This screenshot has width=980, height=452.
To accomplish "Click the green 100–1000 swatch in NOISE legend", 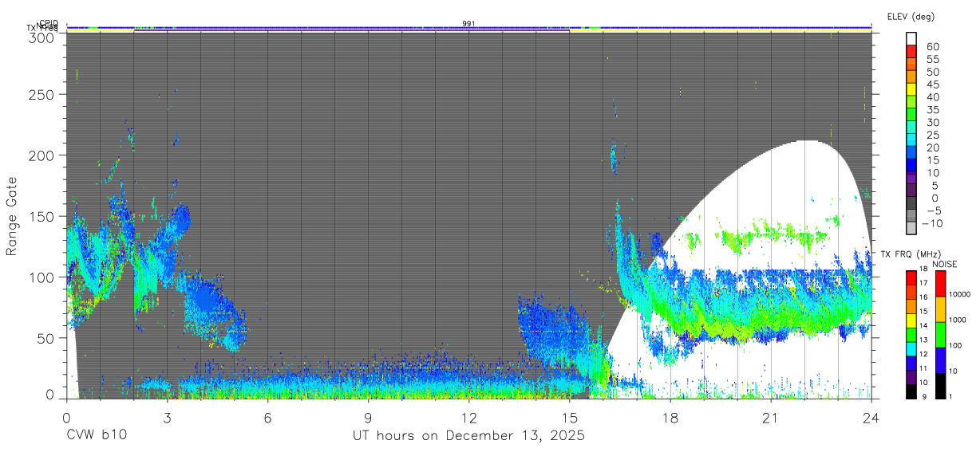I will pos(941,335).
